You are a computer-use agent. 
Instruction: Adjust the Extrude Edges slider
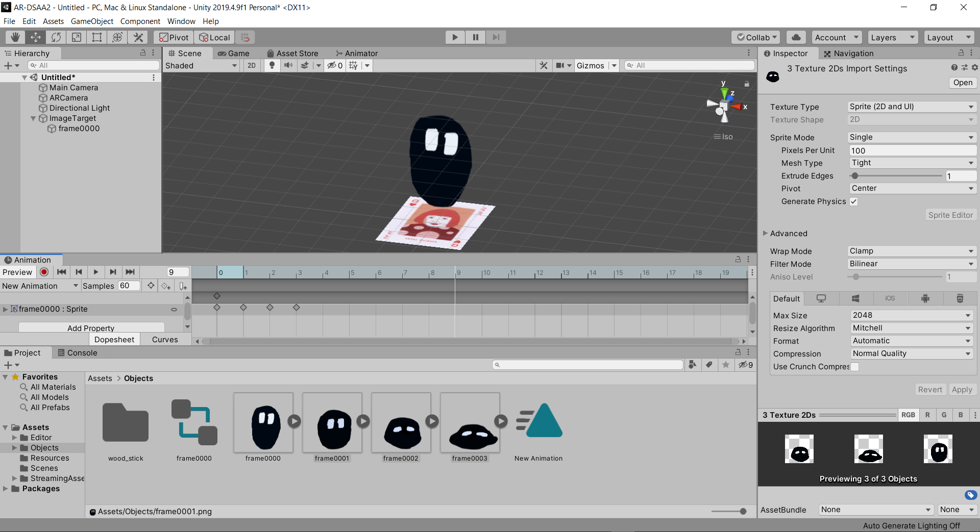[855, 176]
